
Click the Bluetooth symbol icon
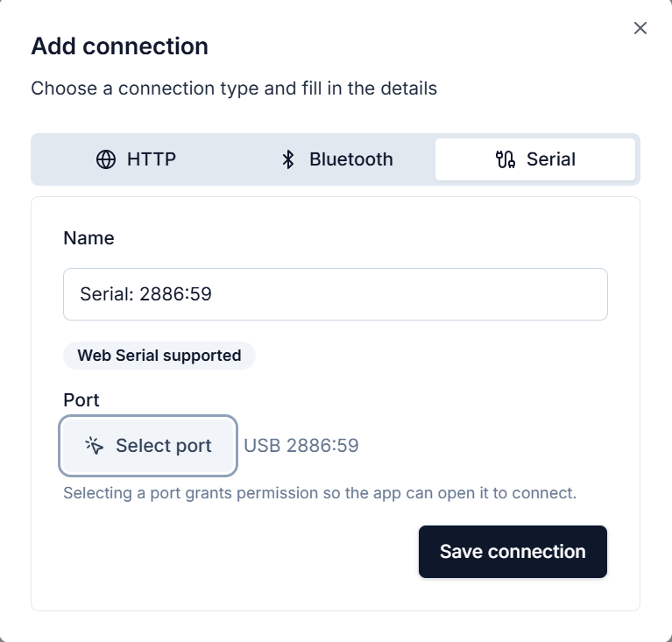pyautogui.click(x=288, y=159)
